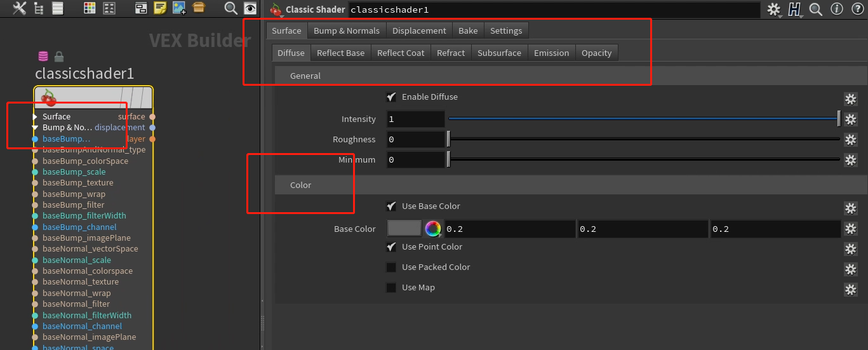Open the help question mark icon

point(856,10)
